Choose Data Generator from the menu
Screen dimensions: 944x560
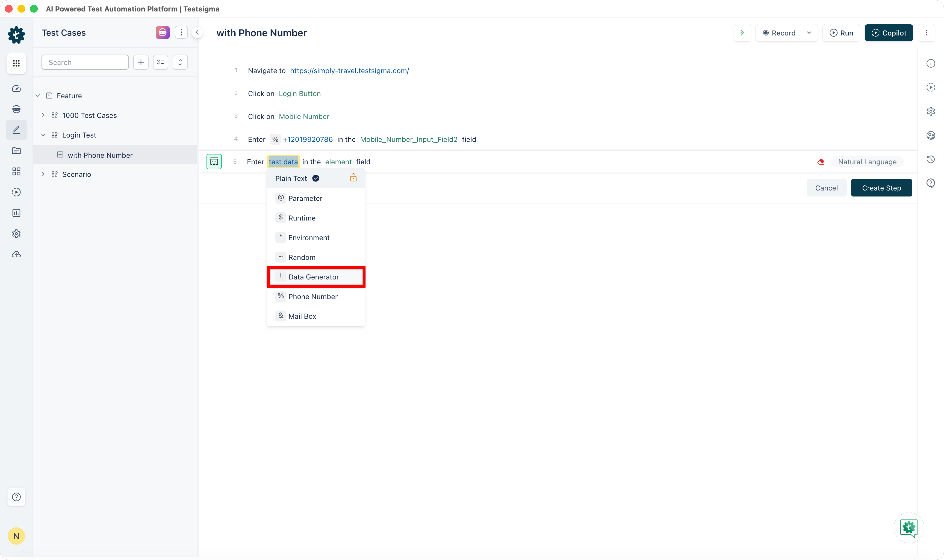click(316, 277)
